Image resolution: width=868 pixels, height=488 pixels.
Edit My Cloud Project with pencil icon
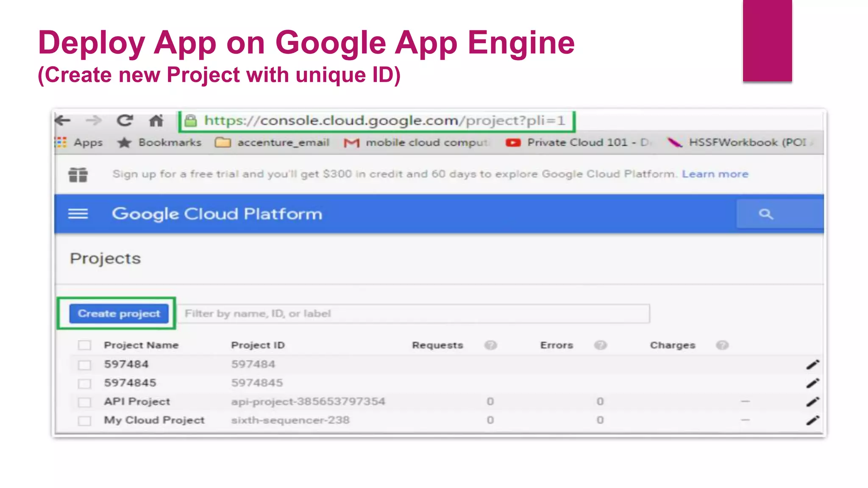pyautogui.click(x=812, y=421)
